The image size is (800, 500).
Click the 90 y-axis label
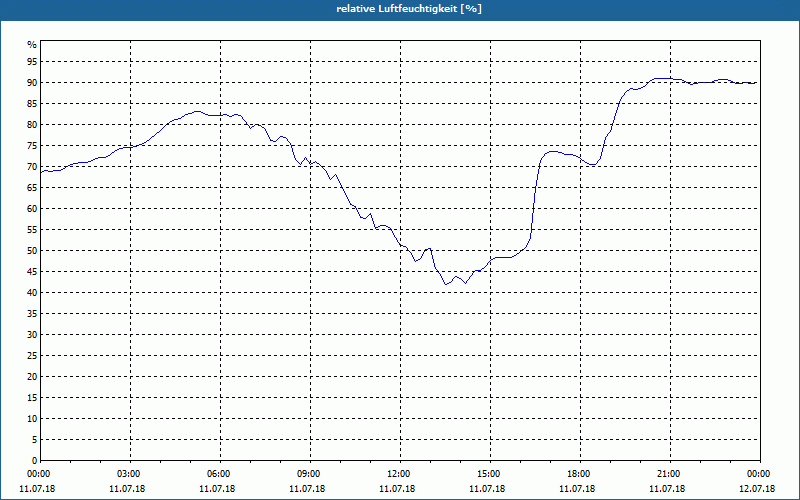(x=32, y=83)
